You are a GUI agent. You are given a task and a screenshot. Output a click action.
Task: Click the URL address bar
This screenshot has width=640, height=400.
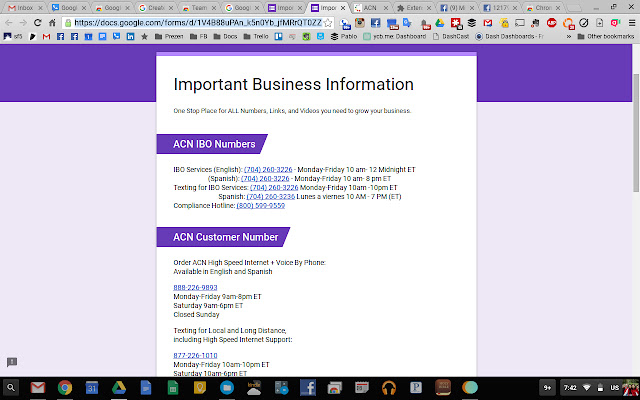click(198, 23)
